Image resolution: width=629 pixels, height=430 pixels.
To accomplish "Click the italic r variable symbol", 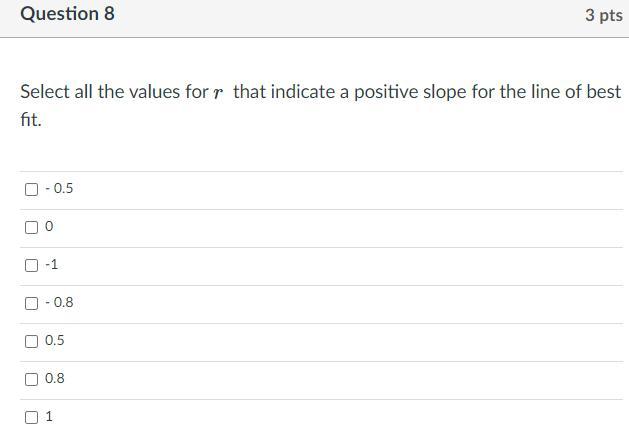I will coord(218,93).
